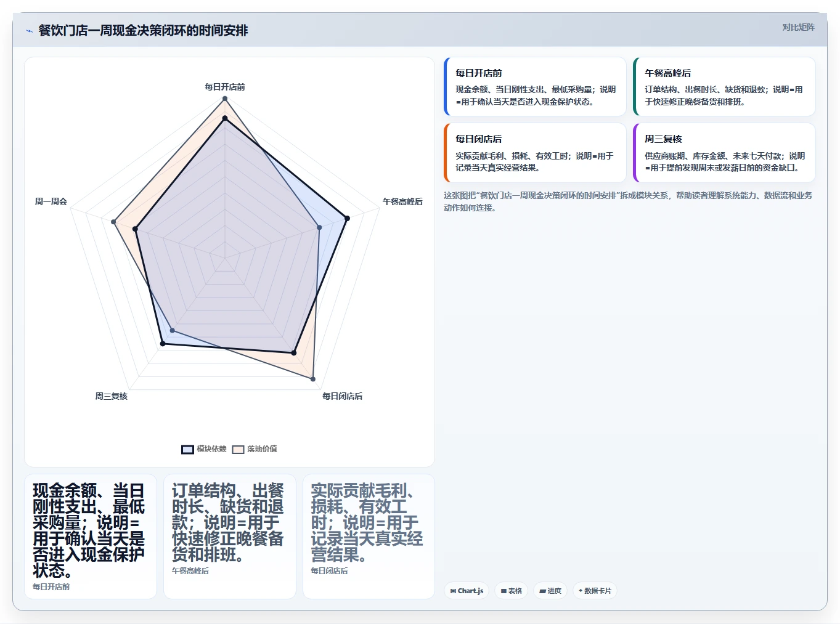Open the 对比矩阵 label in the header
The image size is (840, 624).
(x=798, y=27)
